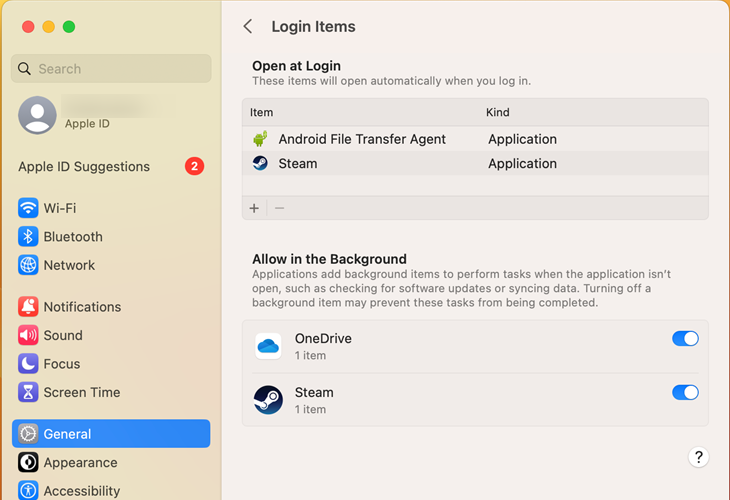Open the help question mark button
This screenshot has height=500, width=730.
pyautogui.click(x=699, y=457)
